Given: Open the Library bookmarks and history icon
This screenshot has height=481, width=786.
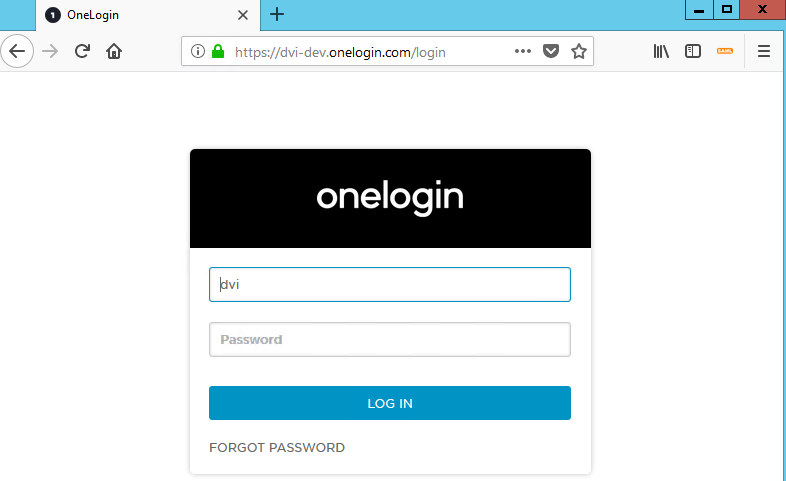Looking at the screenshot, I should (x=661, y=52).
